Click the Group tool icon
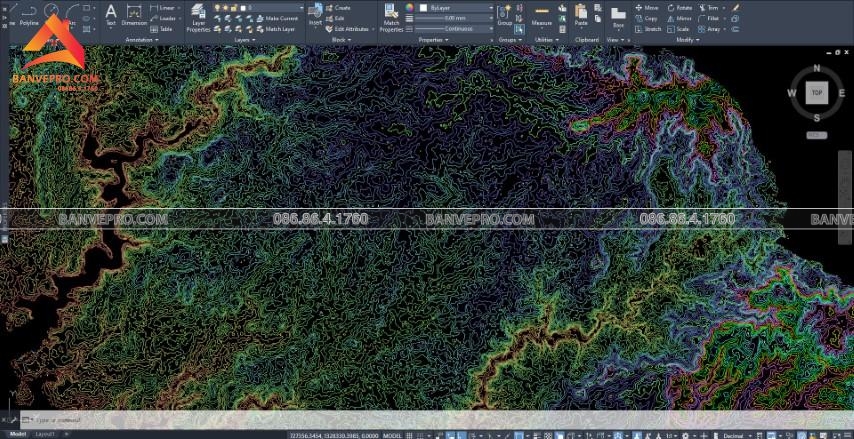This screenshot has height=439, width=854. pos(504,15)
